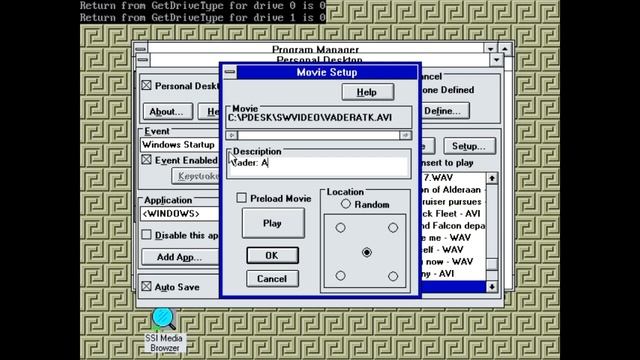Image resolution: width=640 pixels, height=360 pixels.
Task: Click the movie path scrollbar right arrow
Action: [x=405, y=135]
